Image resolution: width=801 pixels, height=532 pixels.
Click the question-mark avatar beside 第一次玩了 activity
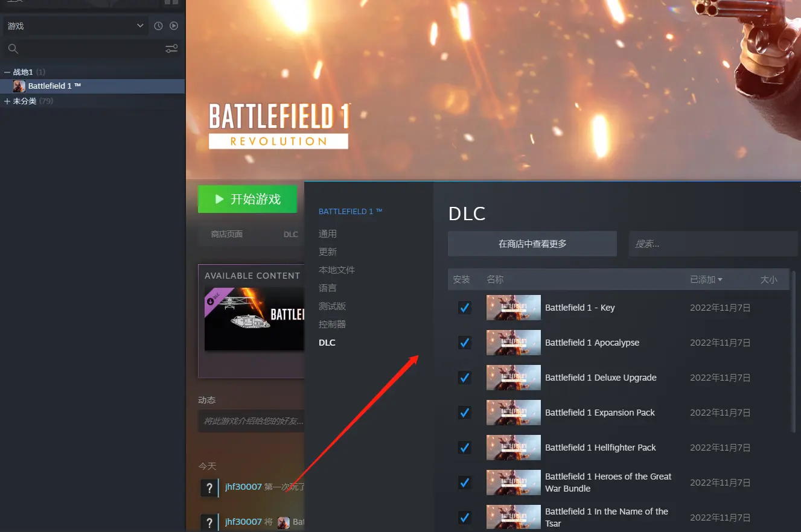pyautogui.click(x=209, y=487)
